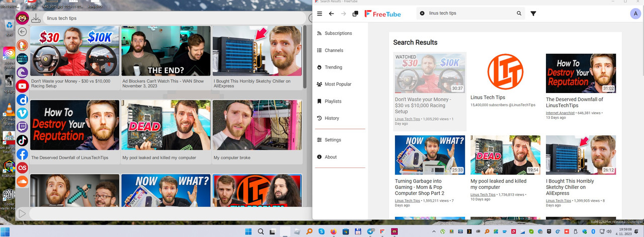Clear the FreeTube search text with X
Viewport: 644px width, 237px height.
[x=422, y=14]
